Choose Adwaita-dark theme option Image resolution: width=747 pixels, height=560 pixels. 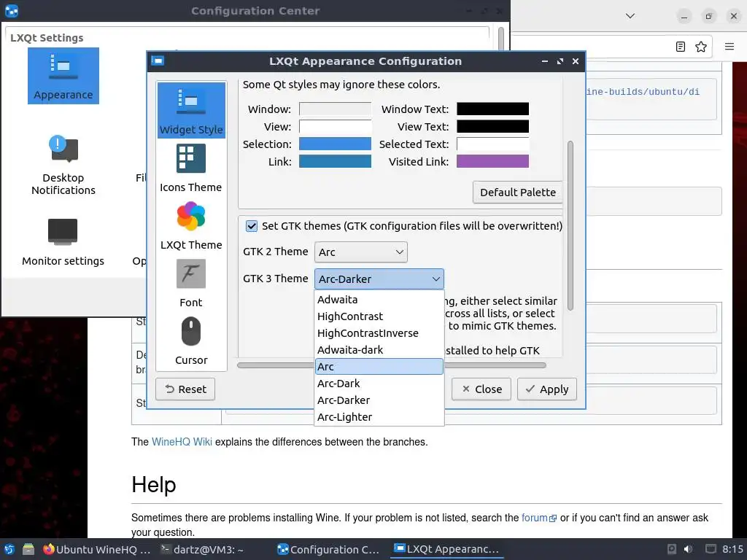coord(379,350)
